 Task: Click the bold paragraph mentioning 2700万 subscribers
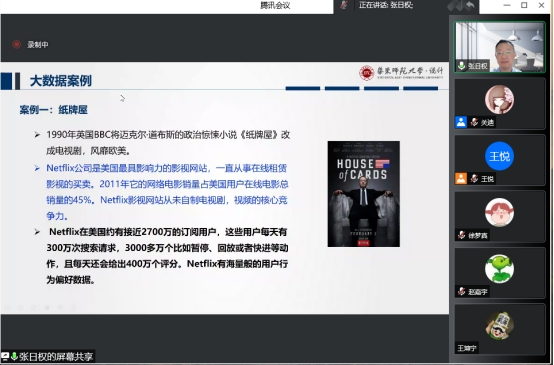pyautogui.click(x=167, y=256)
